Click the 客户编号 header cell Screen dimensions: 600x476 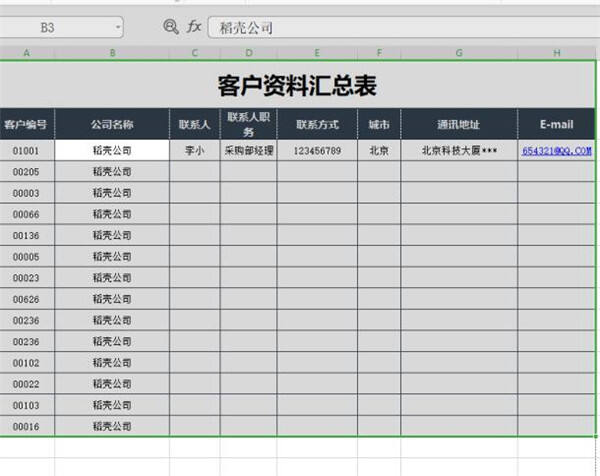pyautogui.click(x=27, y=124)
